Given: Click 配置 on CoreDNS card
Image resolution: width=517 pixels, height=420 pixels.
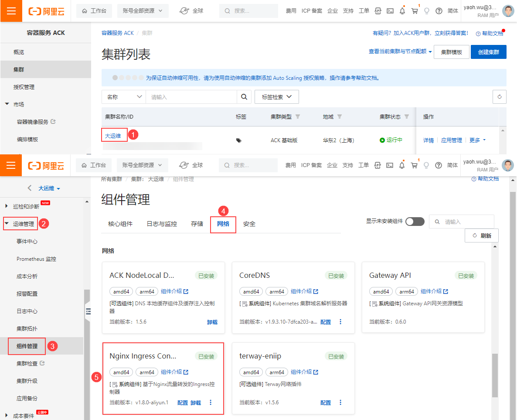Looking at the screenshot, I should [x=326, y=322].
